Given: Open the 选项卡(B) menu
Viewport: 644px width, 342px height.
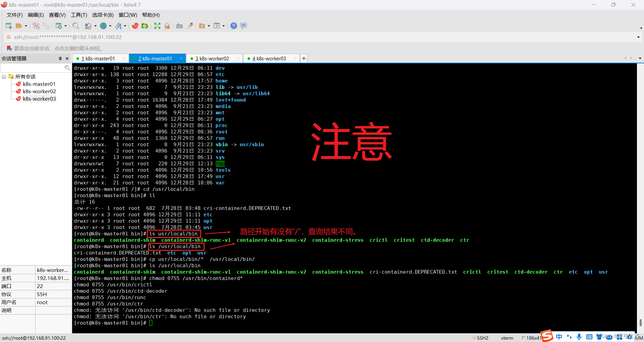Looking at the screenshot, I should pos(103,15).
